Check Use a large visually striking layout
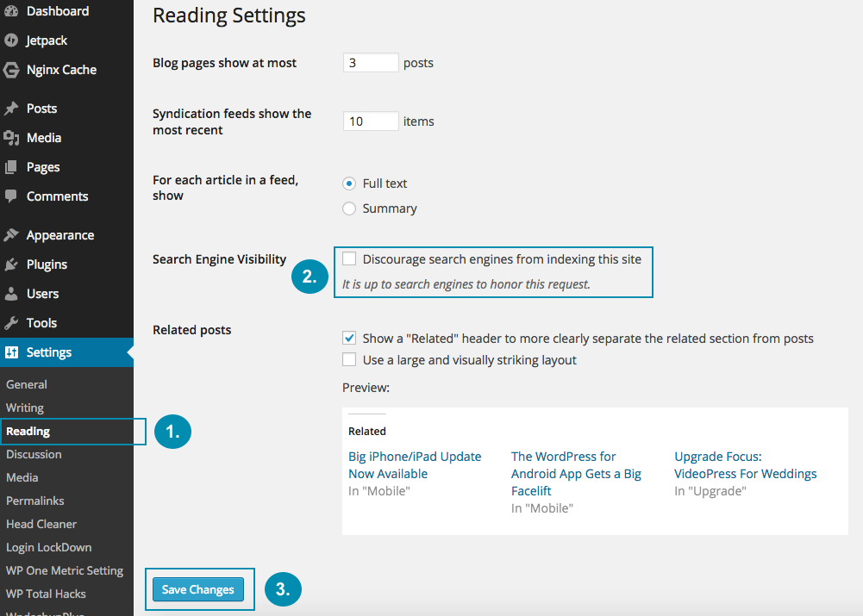This screenshot has width=863, height=616. click(349, 360)
